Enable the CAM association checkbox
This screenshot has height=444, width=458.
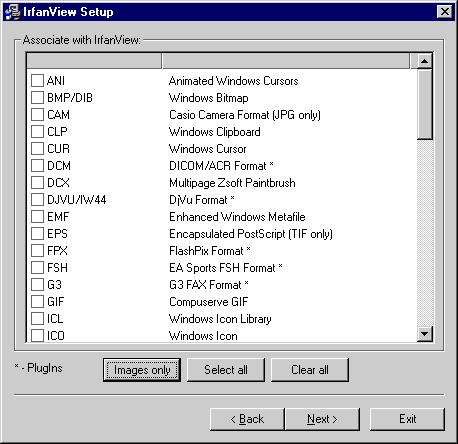pos(37,115)
